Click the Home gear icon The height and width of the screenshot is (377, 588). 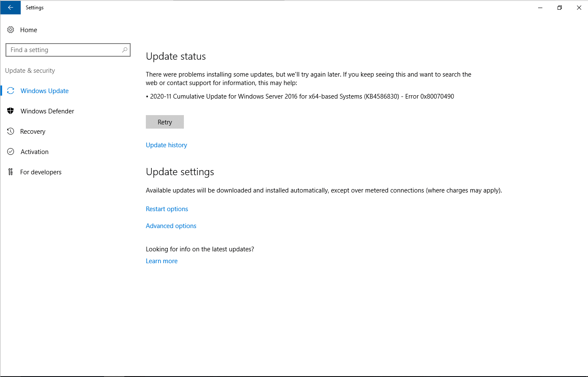pyautogui.click(x=11, y=30)
